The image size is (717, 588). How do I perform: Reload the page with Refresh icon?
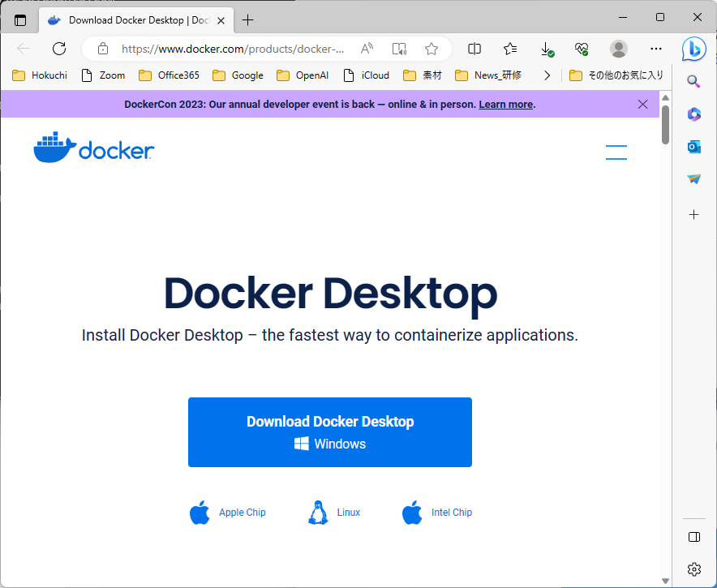[59, 49]
